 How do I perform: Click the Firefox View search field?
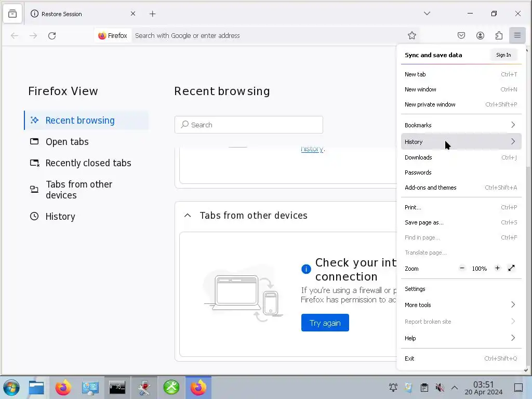(249, 125)
